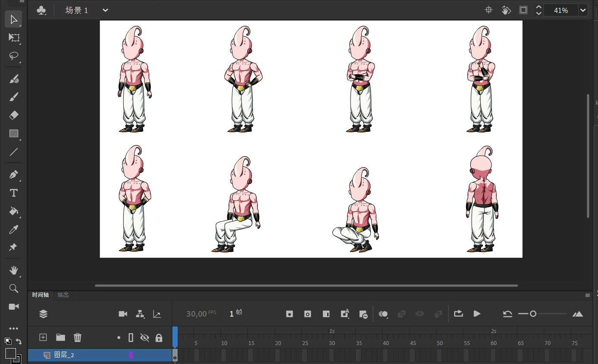Viewport: 598px width, 364px height.
Task: Select the Paint Bucket tool
Action: click(14, 211)
